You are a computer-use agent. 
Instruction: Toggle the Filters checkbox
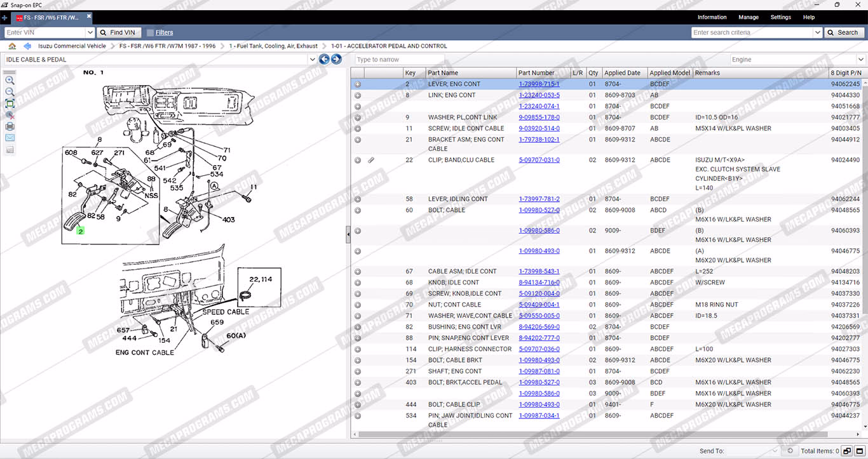click(151, 32)
